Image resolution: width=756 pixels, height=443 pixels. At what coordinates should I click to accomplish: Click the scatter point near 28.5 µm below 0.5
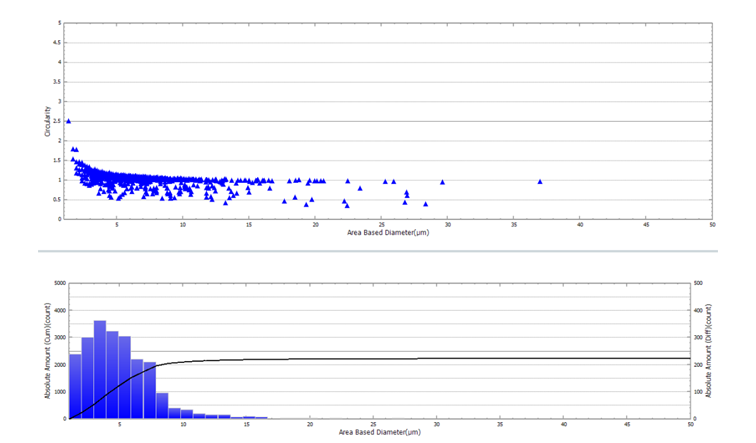click(x=426, y=204)
